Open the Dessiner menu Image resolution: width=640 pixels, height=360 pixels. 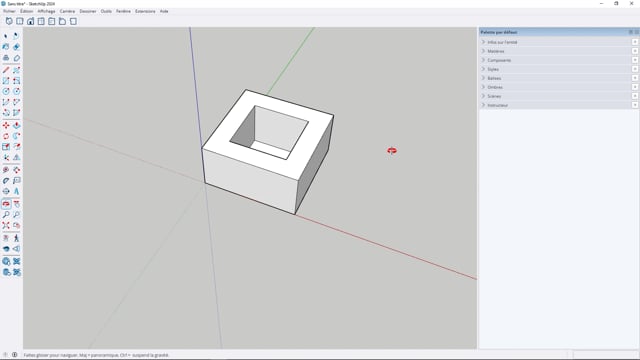pyautogui.click(x=88, y=11)
